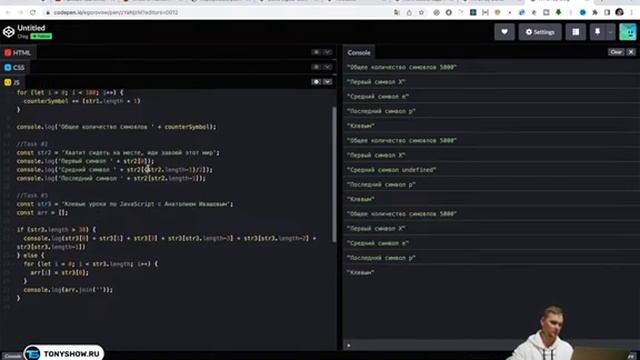This screenshot has width=640, height=360.
Task: Reload the page with the refresh icon
Action: (33, 13)
